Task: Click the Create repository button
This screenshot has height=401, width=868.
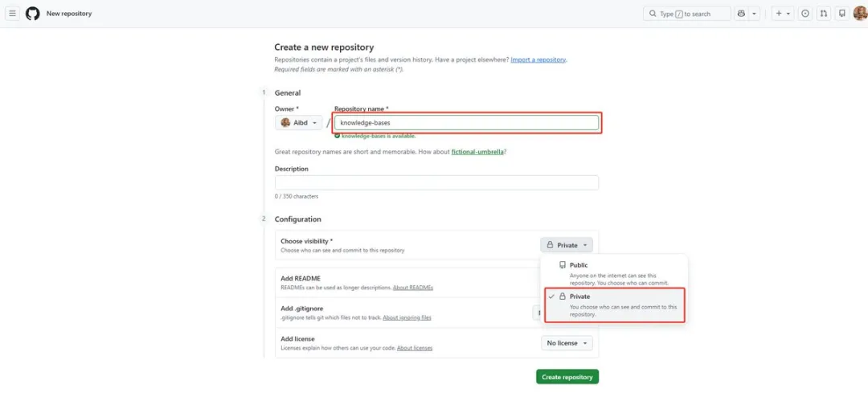Action: [x=567, y=377]
